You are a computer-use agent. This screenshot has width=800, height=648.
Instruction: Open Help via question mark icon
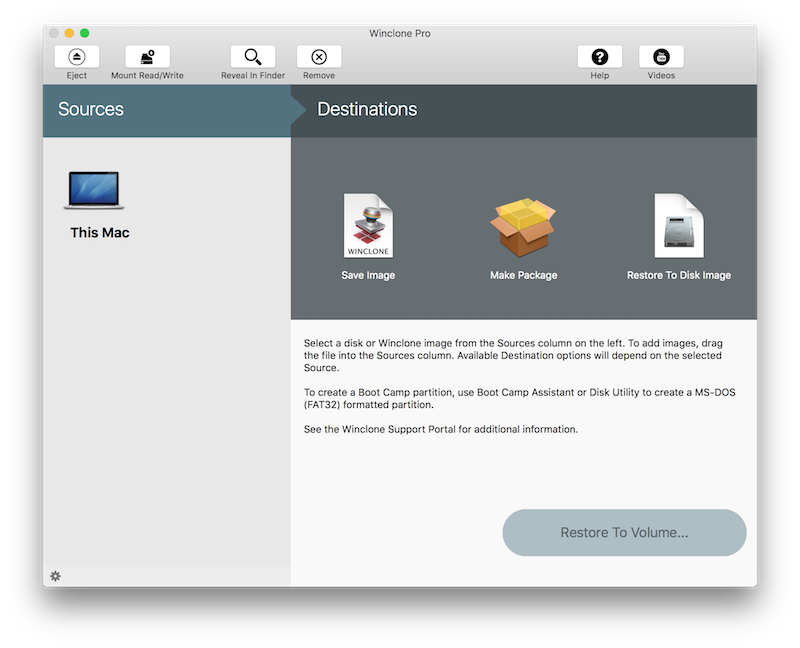pyautogui.click(x=599, y=57)
